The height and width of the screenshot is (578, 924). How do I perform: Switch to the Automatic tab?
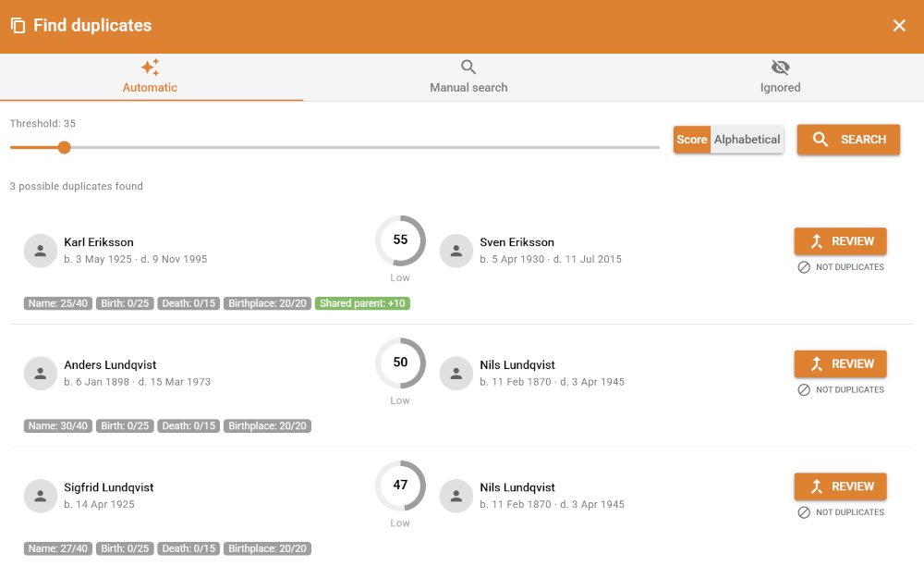point(152,78)
